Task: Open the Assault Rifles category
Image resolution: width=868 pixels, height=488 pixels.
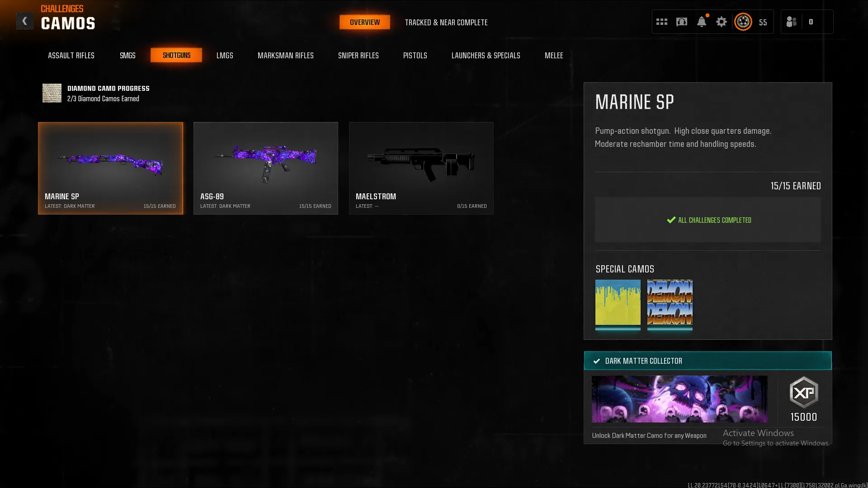Action: (71, 55)
